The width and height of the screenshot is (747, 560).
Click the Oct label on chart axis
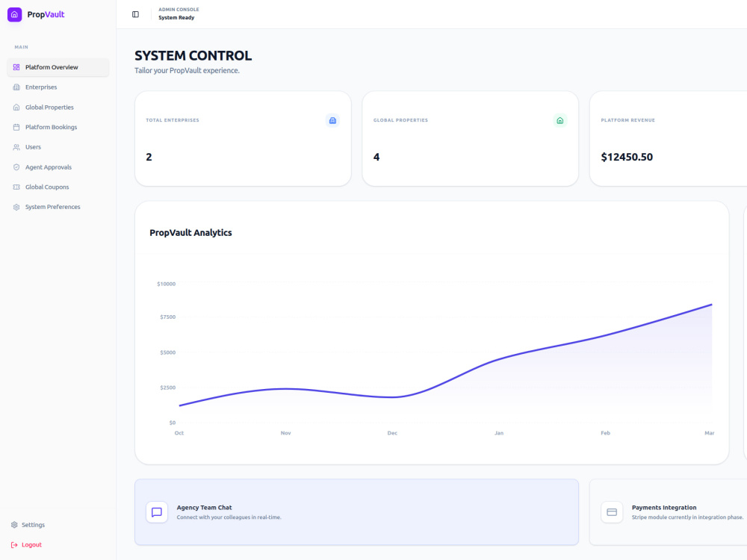point(179,433)
